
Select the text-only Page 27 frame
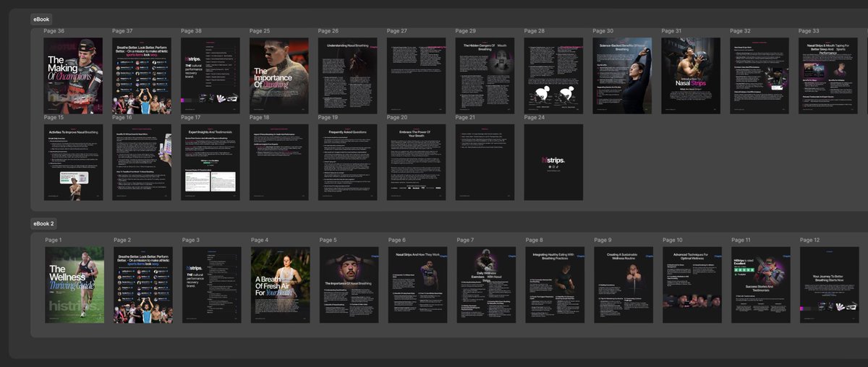417,75
